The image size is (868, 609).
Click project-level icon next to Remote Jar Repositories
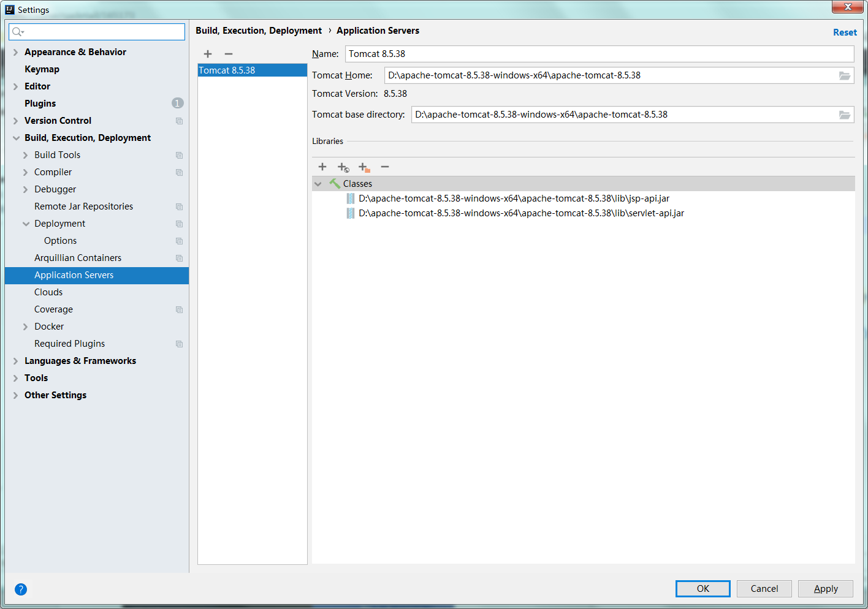(179, 206)
